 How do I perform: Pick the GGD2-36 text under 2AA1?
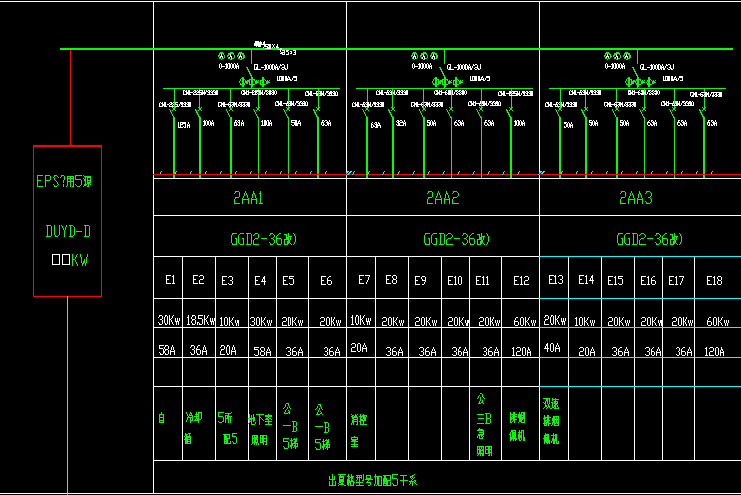pyautogui.click(x=263, y=239)
